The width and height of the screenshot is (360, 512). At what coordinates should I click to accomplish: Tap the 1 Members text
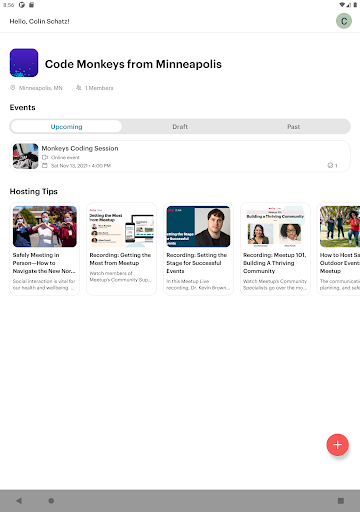[x=99, y=88]
